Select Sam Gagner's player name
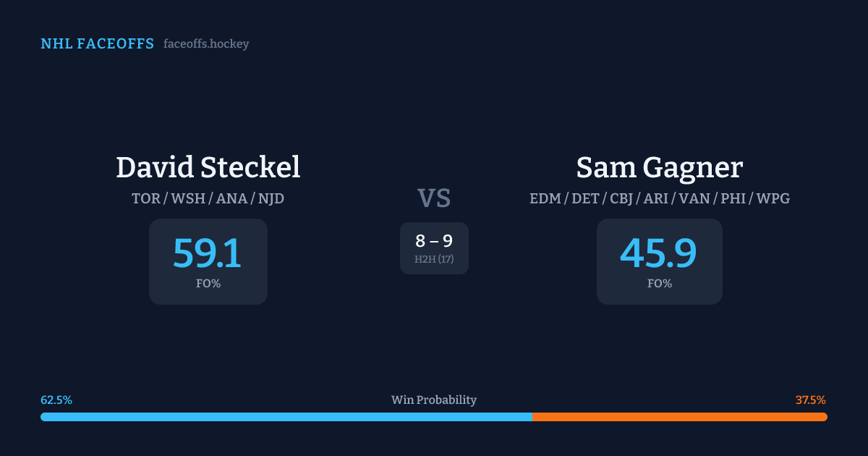The width and height of the screenshot is (868, 456). [x=659, y=167]
